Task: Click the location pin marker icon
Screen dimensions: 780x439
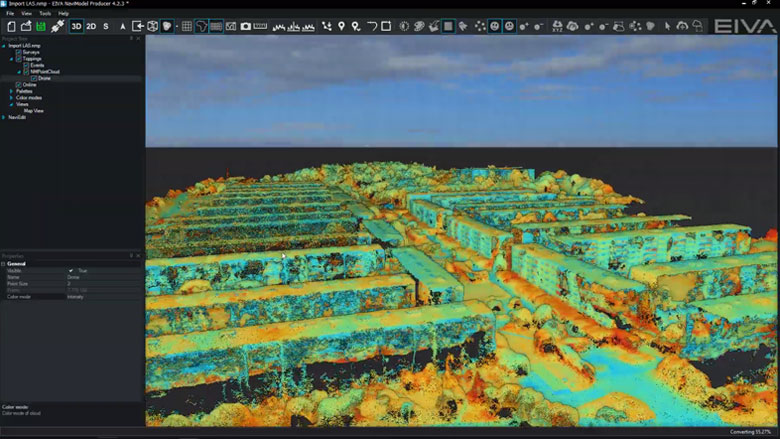Action: [x=341, y=26]
